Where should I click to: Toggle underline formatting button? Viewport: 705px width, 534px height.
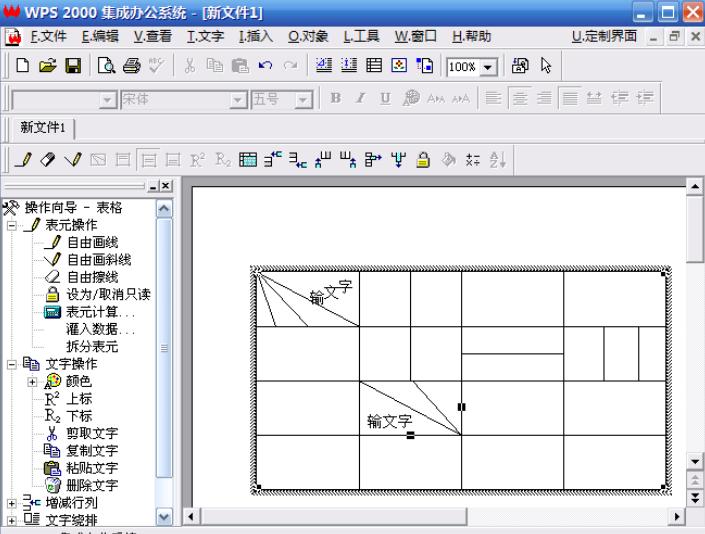(x=385, y=98)
